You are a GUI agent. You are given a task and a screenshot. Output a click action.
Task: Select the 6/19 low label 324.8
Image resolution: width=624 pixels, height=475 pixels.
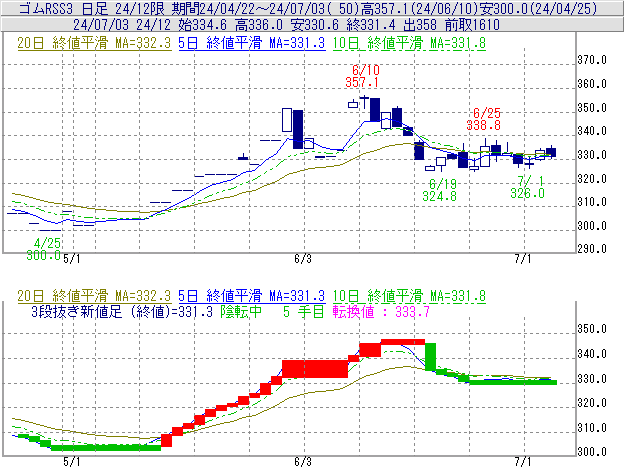tap(440, 191)
